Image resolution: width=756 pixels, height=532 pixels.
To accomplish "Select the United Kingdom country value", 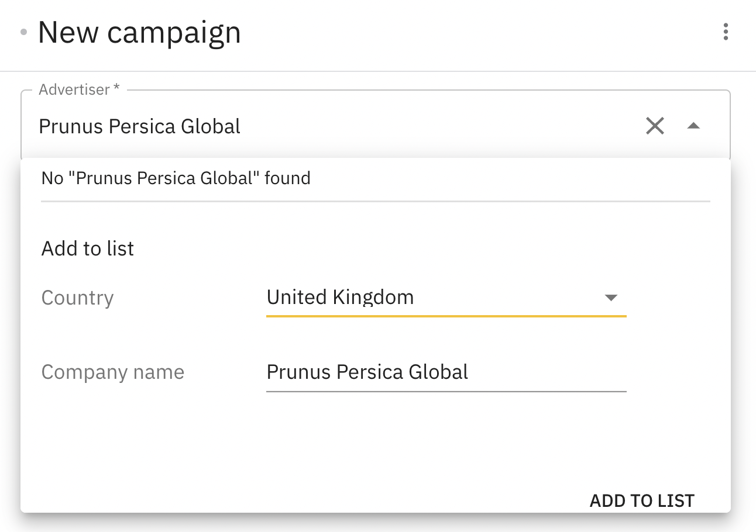I will [x=341, y=298].
